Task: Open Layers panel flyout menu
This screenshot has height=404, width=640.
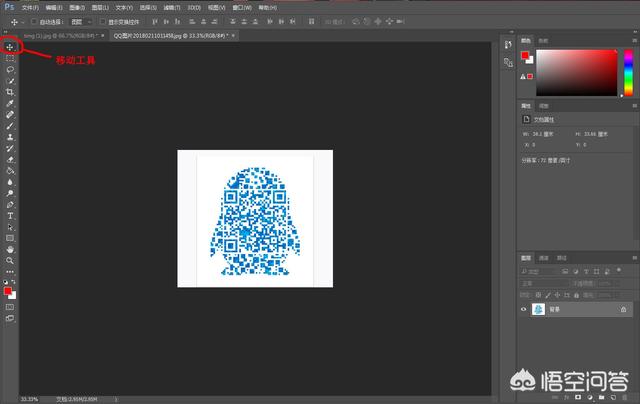Action: pyautogui.click(x=634, y=258)
